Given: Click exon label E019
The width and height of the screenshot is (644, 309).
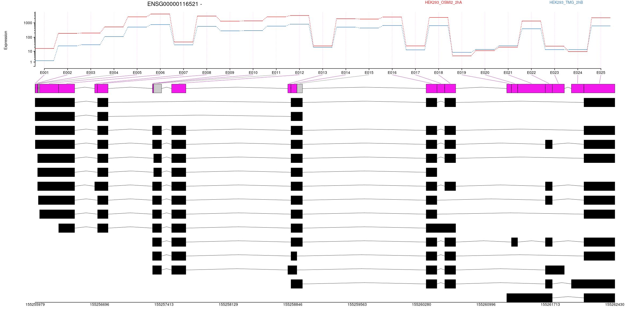Looking at the screenshot, I should coord(462,73).
